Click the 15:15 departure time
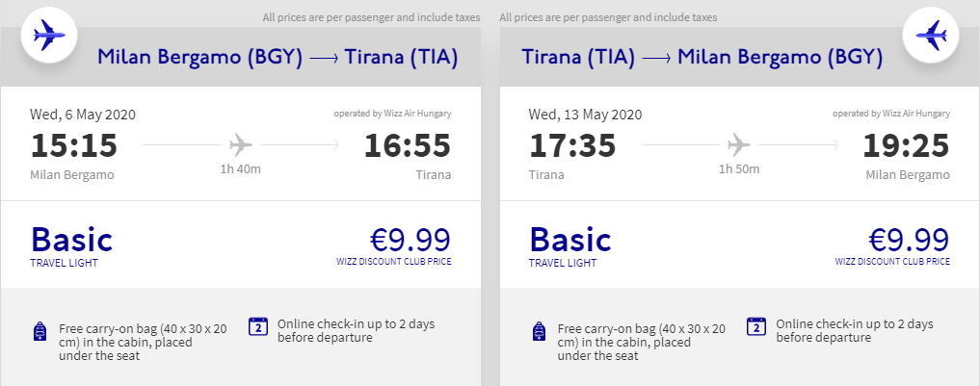This screenshot has width=980, height=386. click(x=74, y=146)
